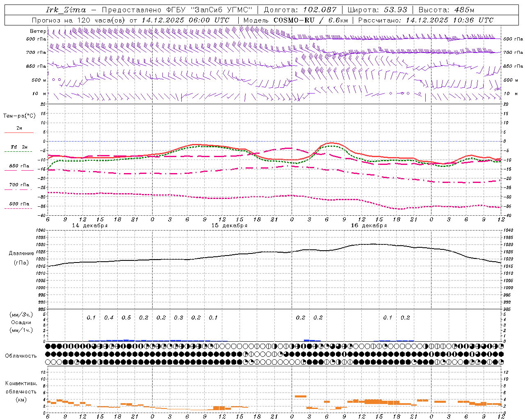Click the 15 декабря date label
This screenshot has height=420, width=525.
[229, 226]
